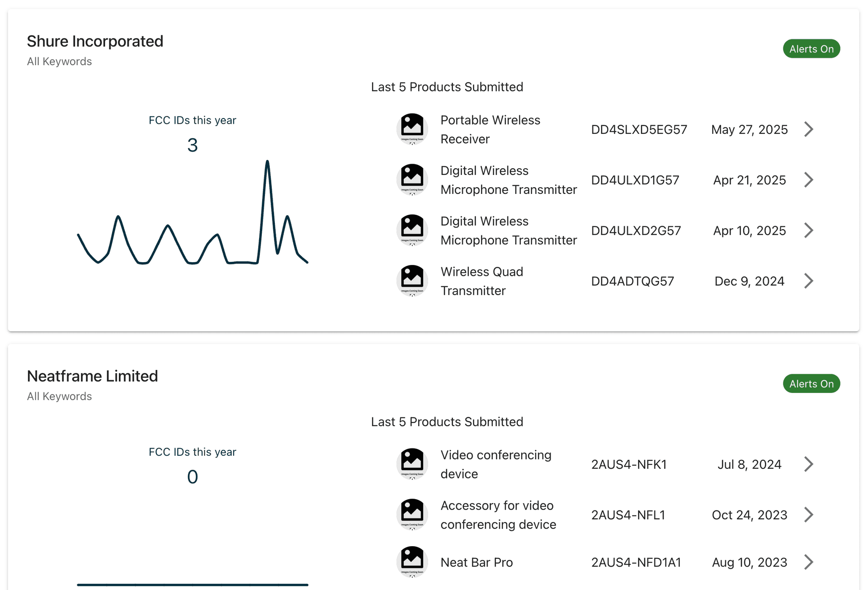Click Neat Bar Pro image icon
This screenshot has height=590, width=868.
click(x=412, y=562)
